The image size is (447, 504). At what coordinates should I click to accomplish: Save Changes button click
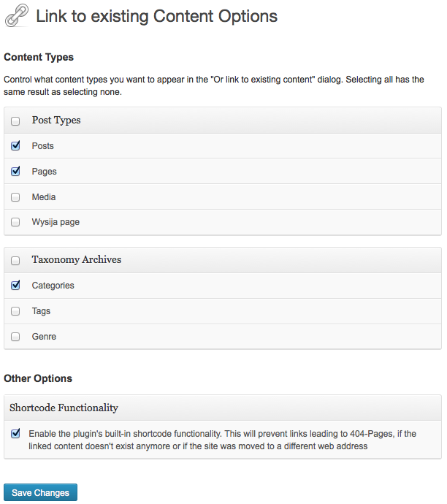pyautogui.click(x=40, y=492)
